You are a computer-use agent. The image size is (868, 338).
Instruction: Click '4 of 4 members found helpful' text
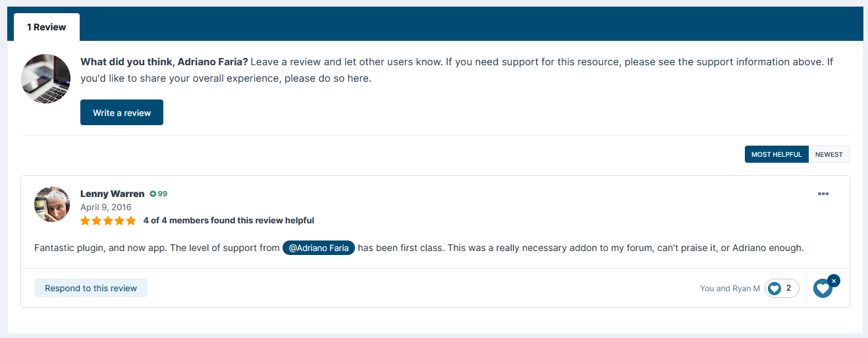pyautogui.click(x=229, y=221)
